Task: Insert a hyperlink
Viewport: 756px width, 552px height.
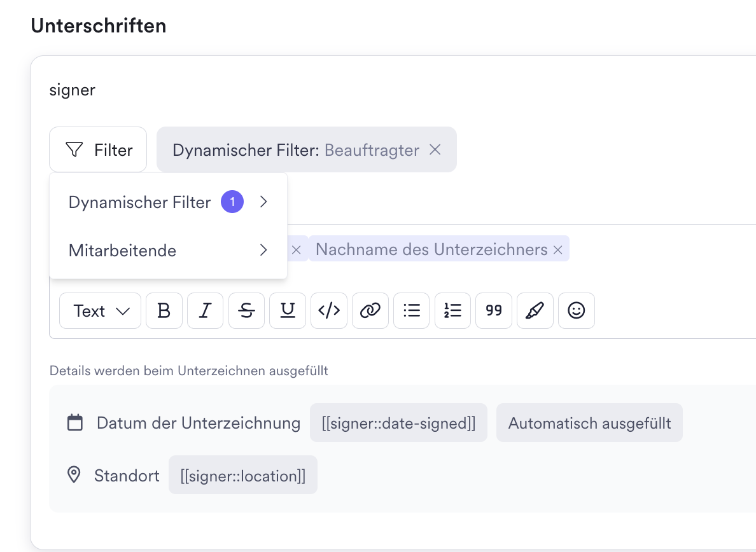Action: click(x=370, y=311)
